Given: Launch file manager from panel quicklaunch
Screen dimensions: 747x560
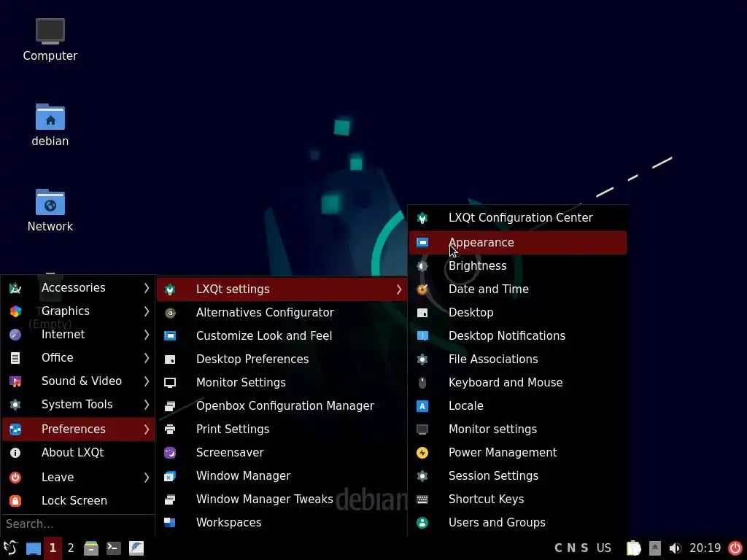Looking at the screenshot, I should tap(91, 548).
